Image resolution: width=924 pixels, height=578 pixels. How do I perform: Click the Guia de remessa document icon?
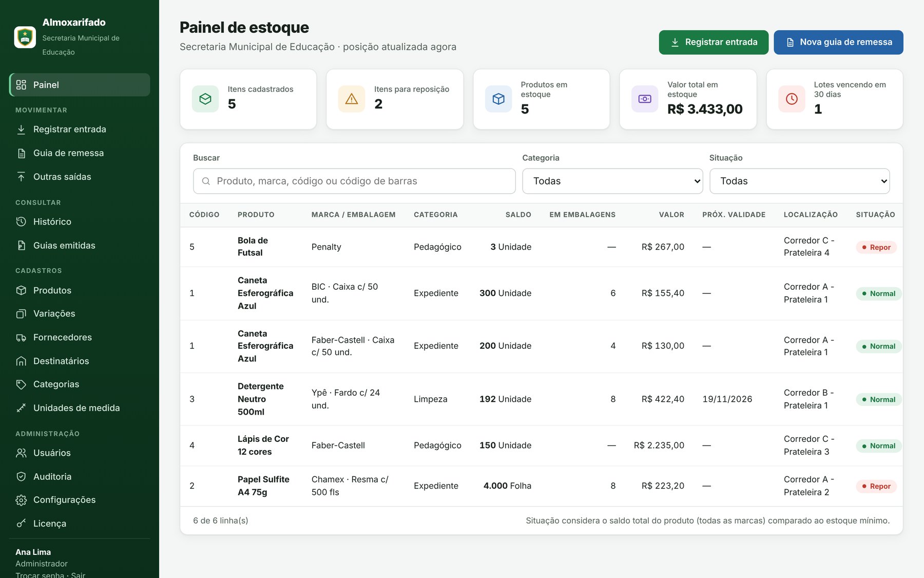point(21,153)
